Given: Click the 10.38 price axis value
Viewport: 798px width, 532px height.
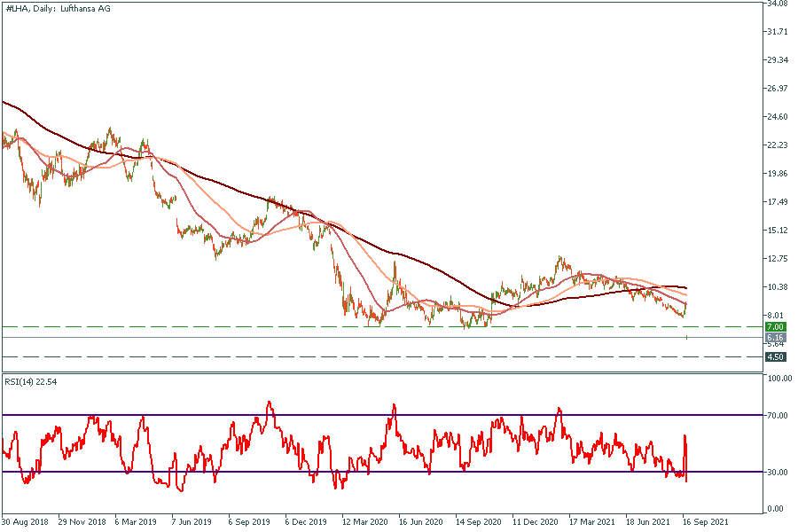Looking at the screenshot, I should 778,287.
